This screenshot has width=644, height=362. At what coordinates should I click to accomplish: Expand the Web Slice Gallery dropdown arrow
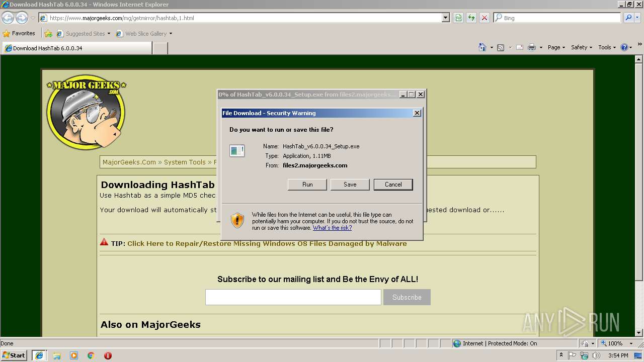click(171, 34)
